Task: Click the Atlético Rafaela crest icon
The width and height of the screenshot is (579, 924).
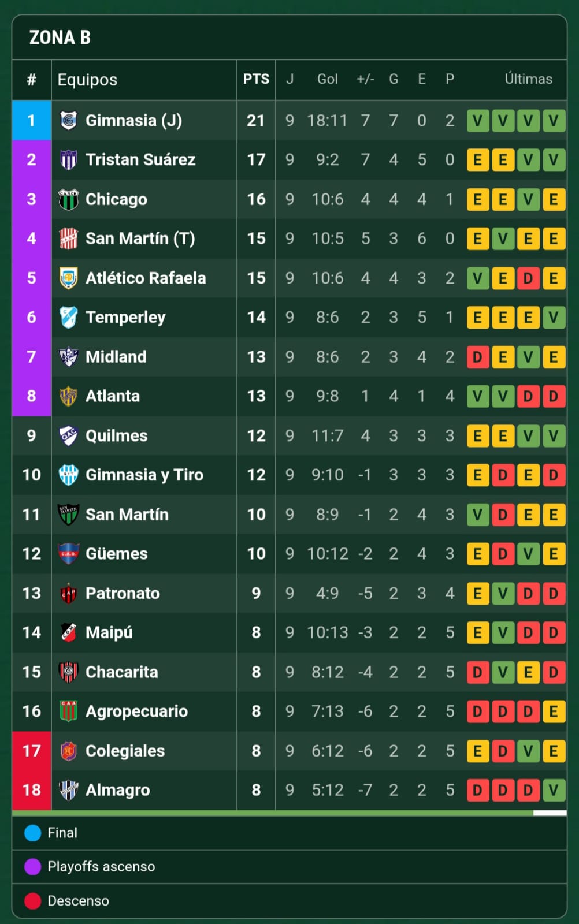Action: [x=68, y=278]
